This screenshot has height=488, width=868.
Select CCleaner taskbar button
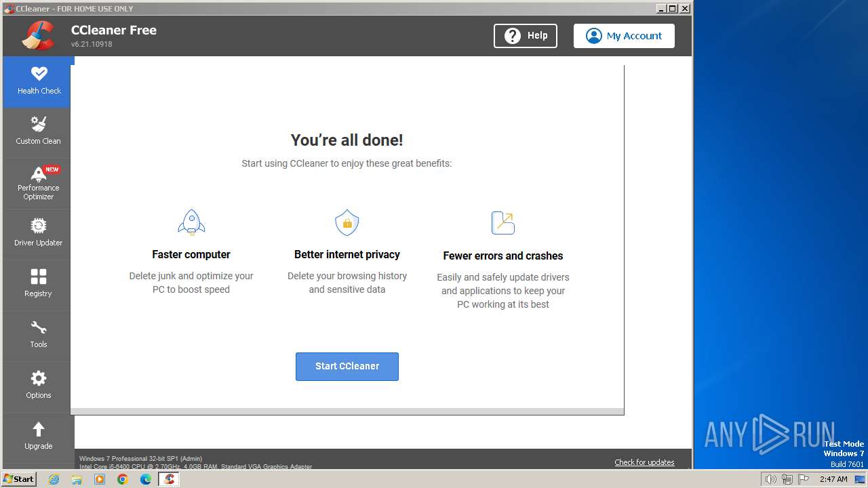[169, 479]
